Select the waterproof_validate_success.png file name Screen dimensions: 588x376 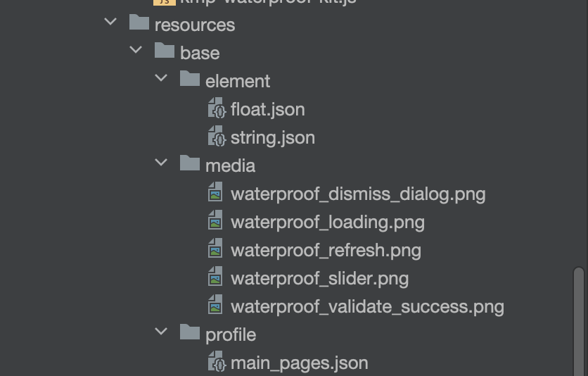[367, 306]
